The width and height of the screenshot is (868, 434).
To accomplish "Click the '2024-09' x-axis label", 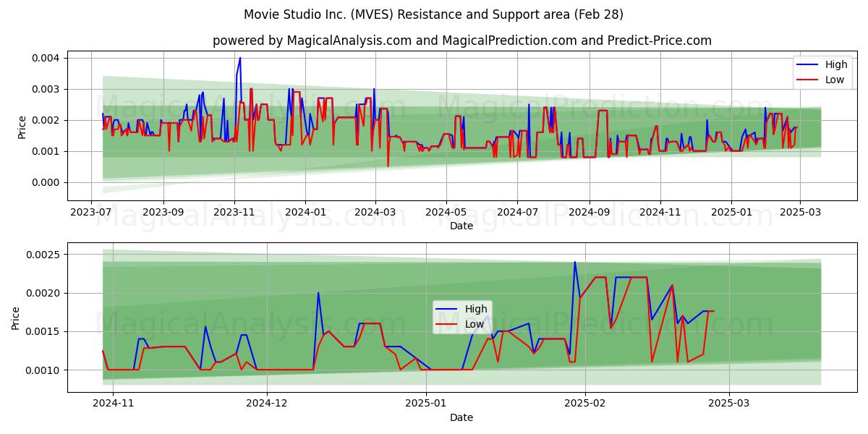I will [x=588, y=213].
